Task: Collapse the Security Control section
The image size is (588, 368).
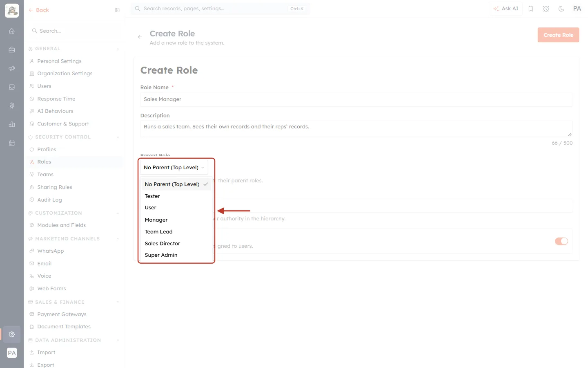Action: [x=118, y=137]
